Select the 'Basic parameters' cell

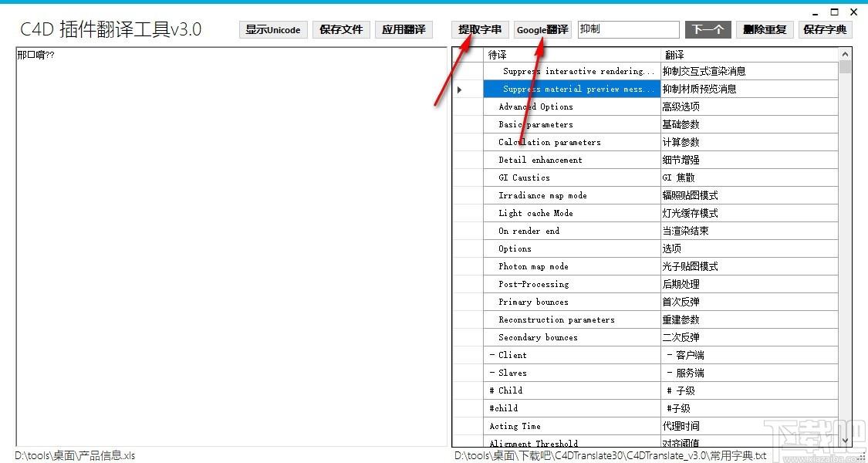[572, 124]
